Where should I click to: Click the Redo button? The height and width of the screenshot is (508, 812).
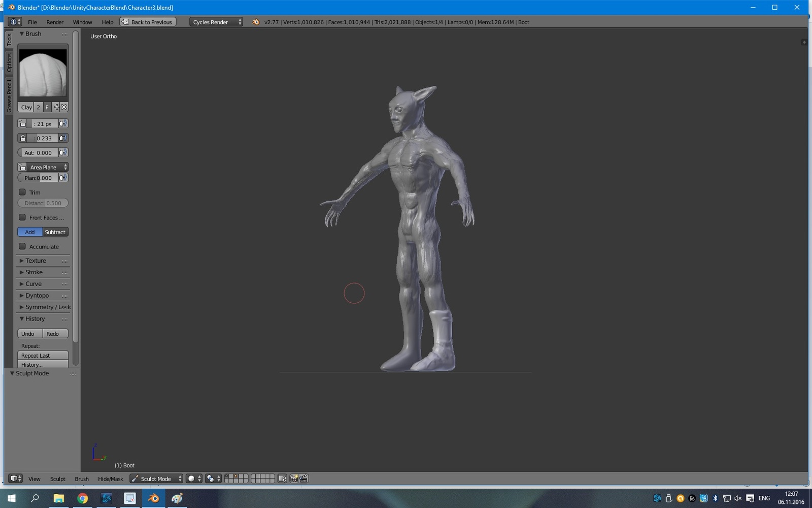tap(55, 334)
